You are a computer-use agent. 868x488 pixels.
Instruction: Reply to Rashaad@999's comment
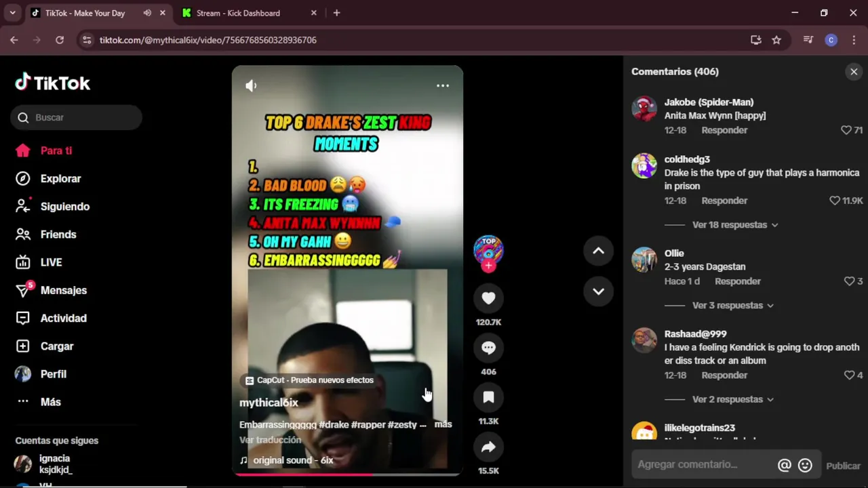pyautogui.click(x=724, y=375)
